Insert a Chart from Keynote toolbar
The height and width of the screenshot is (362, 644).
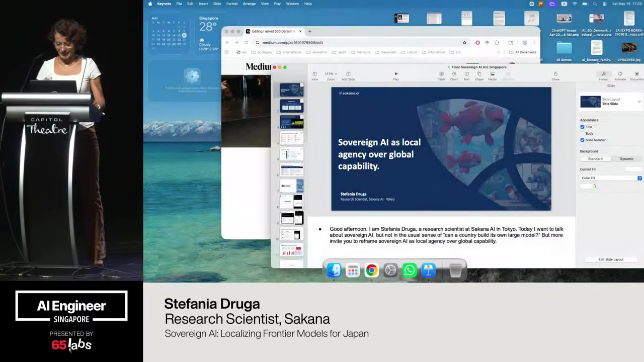454,75
